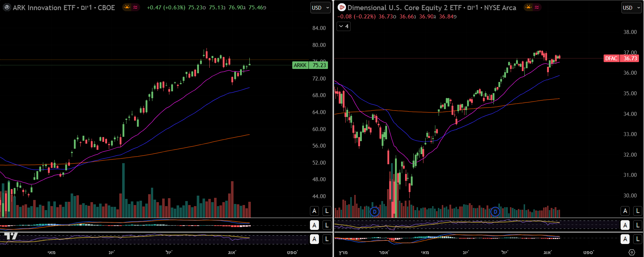Click the Dimensional ETF symbol logo
The height and width of the screenshot is (257, 644).
pos(342,8)
